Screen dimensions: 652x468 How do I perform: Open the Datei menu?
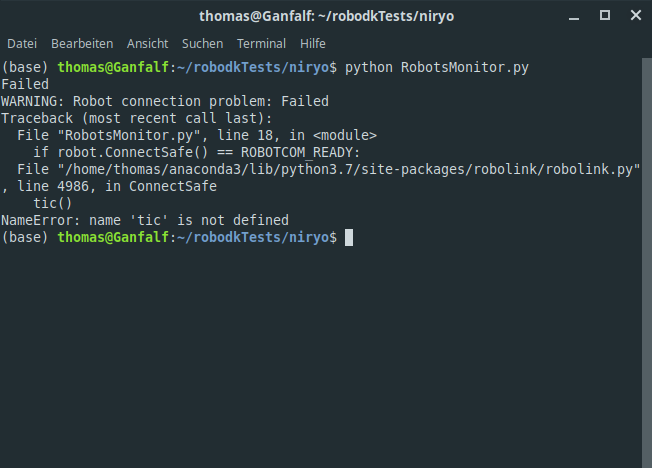pyautogui.click(x=22, y=44)
